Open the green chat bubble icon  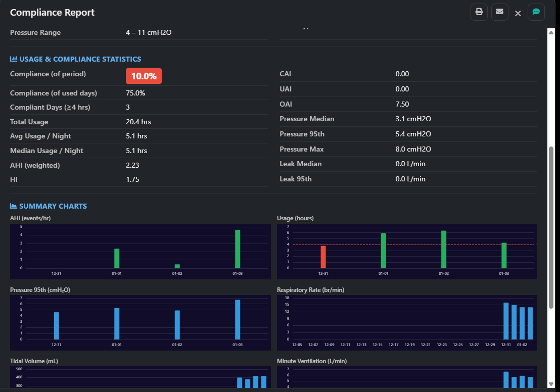536,12
